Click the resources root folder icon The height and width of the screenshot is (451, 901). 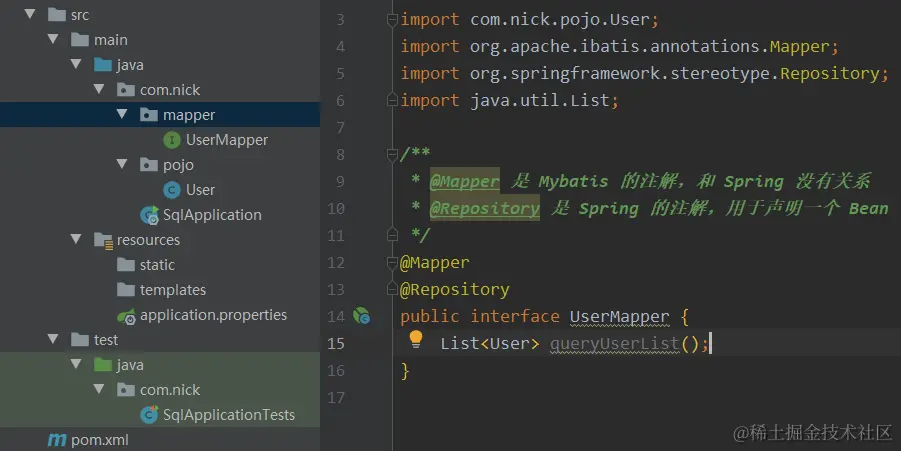(x=103, y=240)
